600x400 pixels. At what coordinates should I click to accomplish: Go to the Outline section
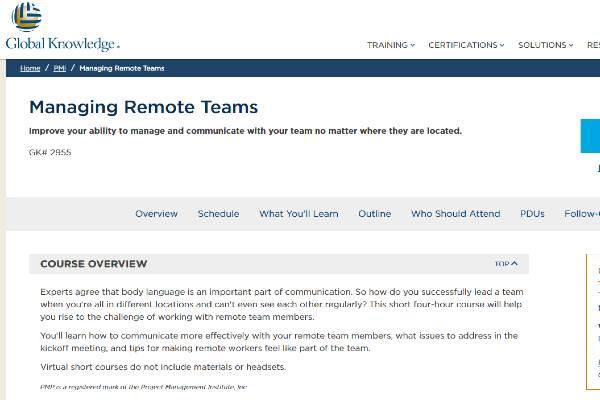coord(374,214)
